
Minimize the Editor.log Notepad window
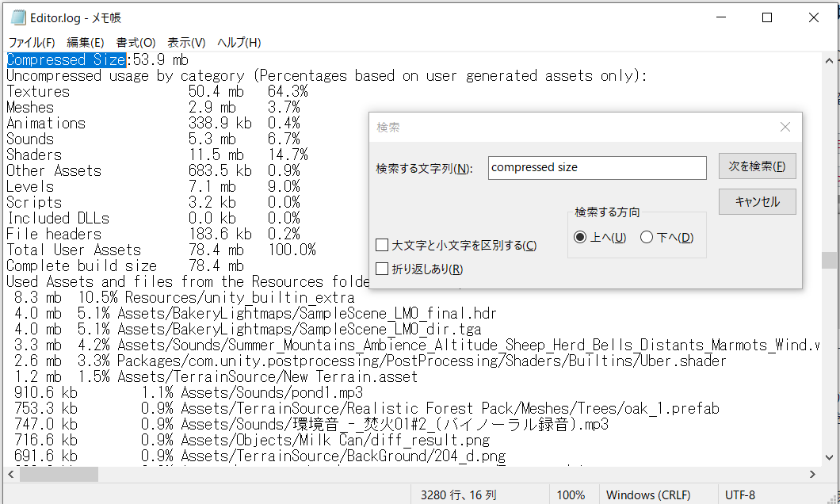click(721, 17)
